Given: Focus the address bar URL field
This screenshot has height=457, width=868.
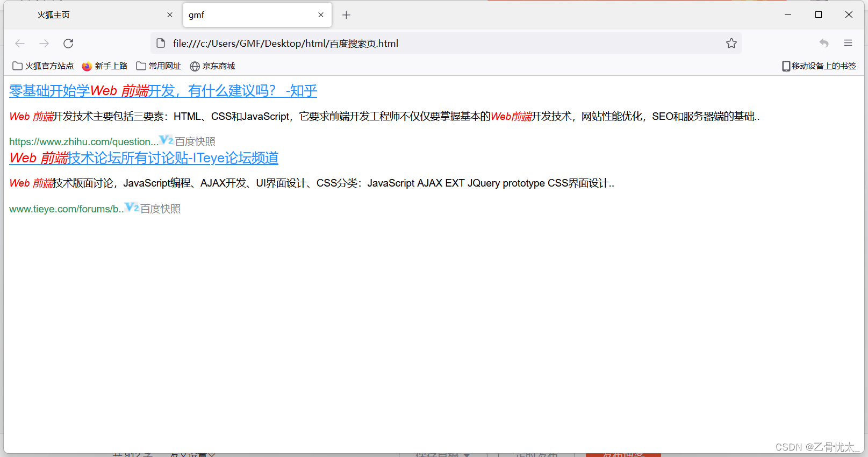Looking at the screenshot, I should tap(446, 44).
